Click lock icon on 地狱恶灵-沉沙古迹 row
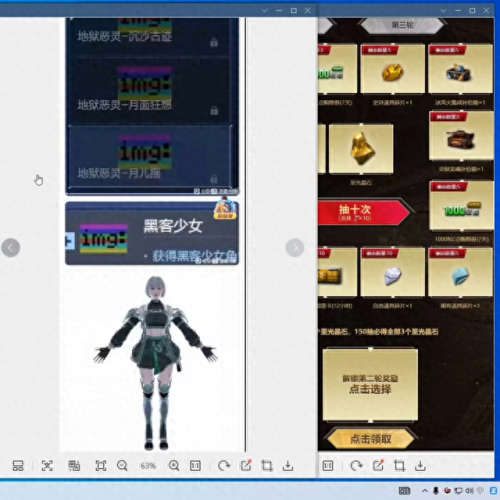The height and width of the screenshot is (500, 500). click(214, 42)
